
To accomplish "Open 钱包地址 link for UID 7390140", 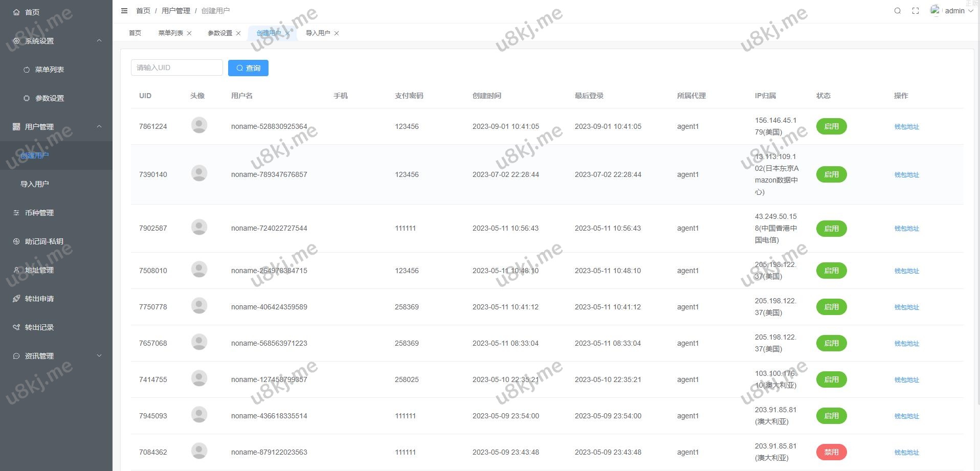I will point(906,175).
